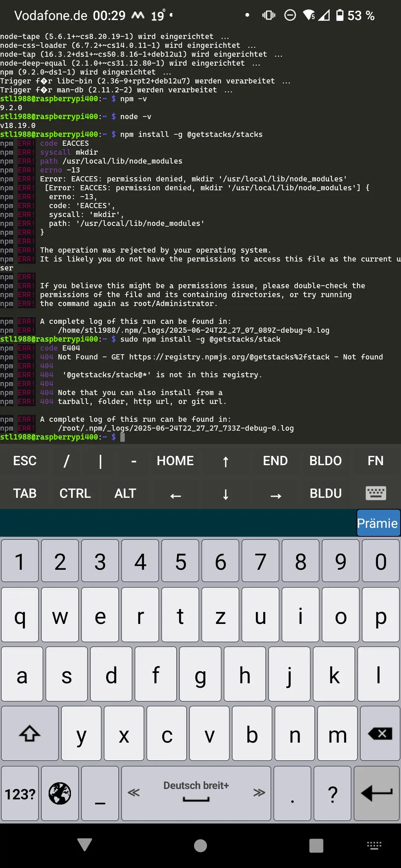Switch to 123? symbols layout

pyautogui.click(x=20, y=793)
